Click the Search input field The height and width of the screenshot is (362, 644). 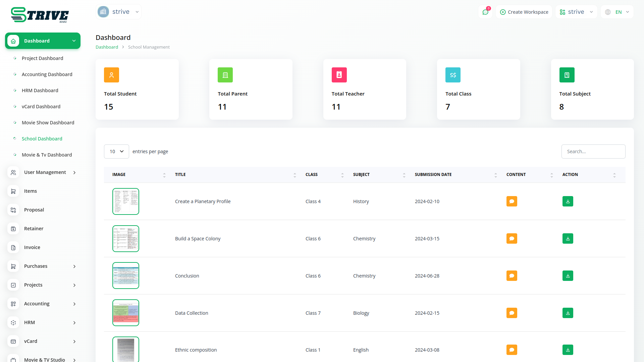pos(593,152)
